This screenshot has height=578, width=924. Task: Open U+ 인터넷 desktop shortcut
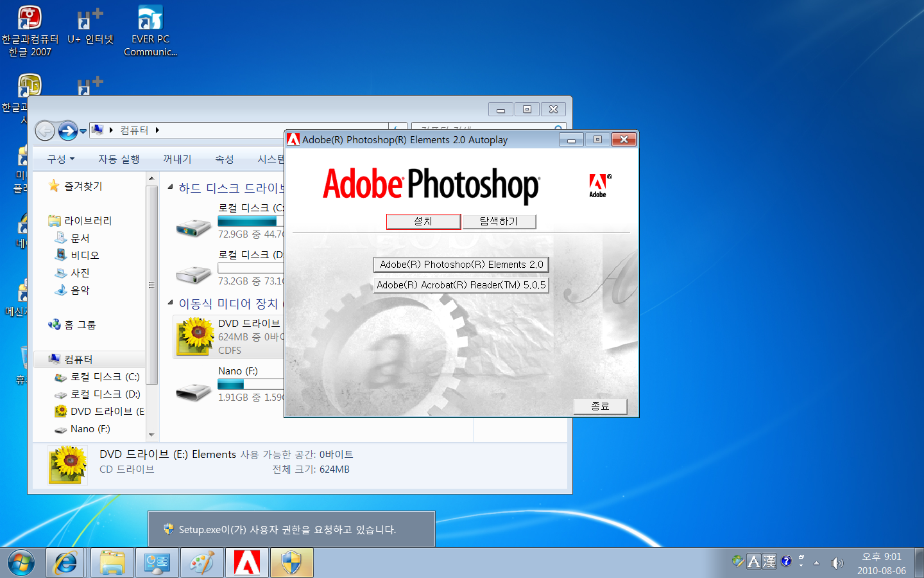coord(90,26)
